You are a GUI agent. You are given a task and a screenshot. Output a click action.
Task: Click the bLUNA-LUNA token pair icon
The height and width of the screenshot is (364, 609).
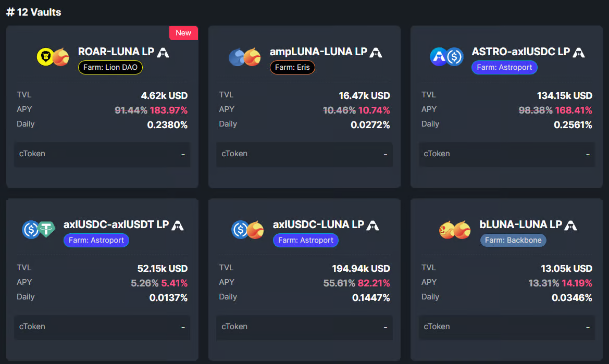click(455, 230)
